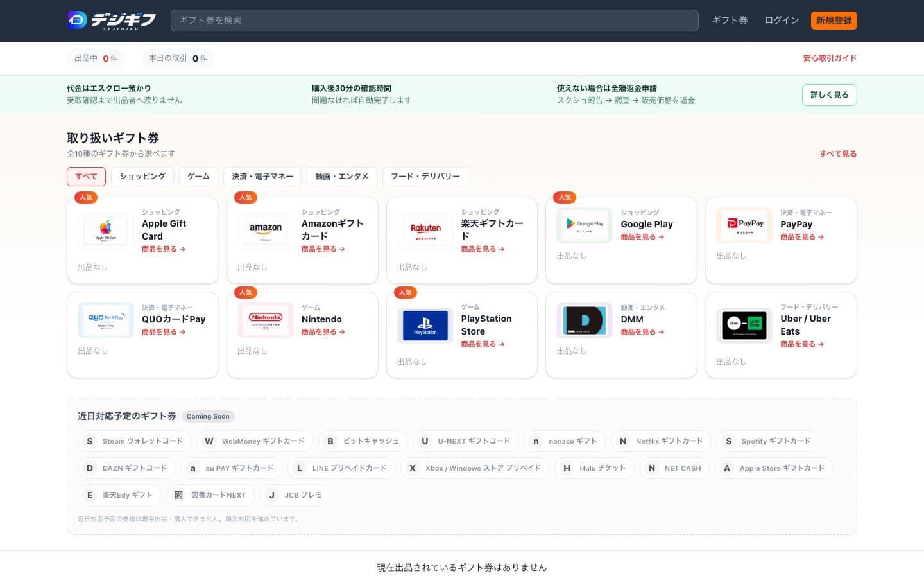Filter by 動画・エンタメ category
The height and width of the screenshot is (578, 924).
pyautogui.click(x=342, y=177)
